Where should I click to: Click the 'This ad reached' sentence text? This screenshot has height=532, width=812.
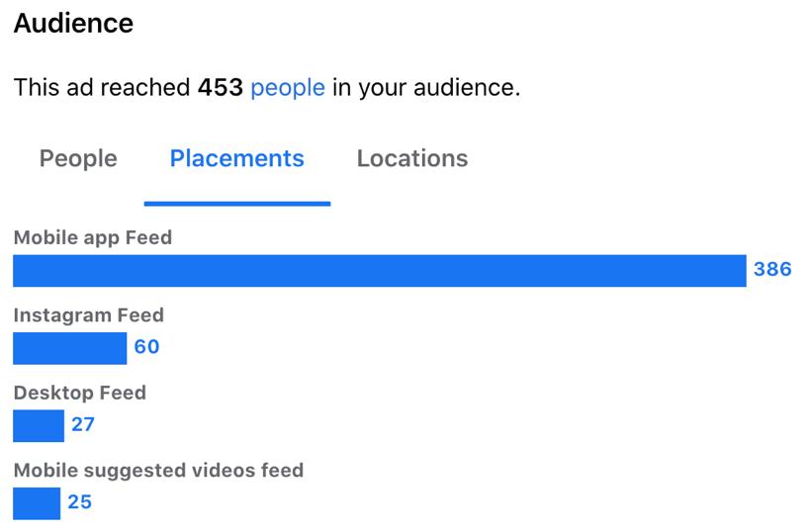click(x=267, y=87)
